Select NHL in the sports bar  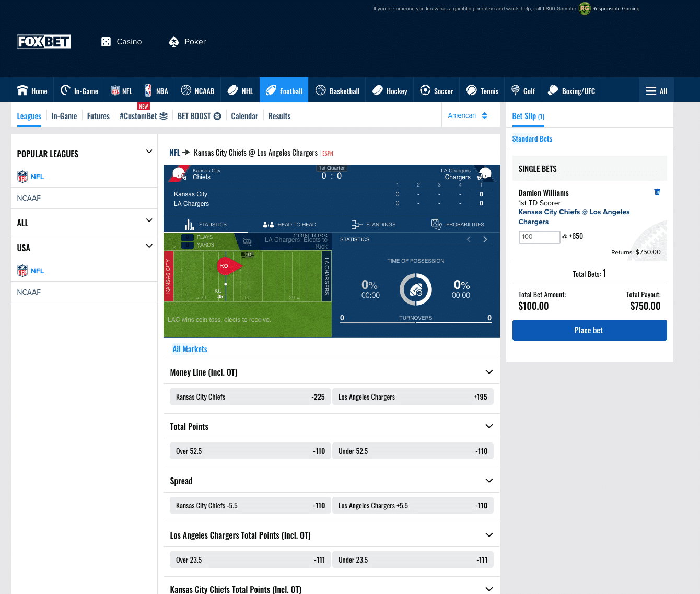240,90
